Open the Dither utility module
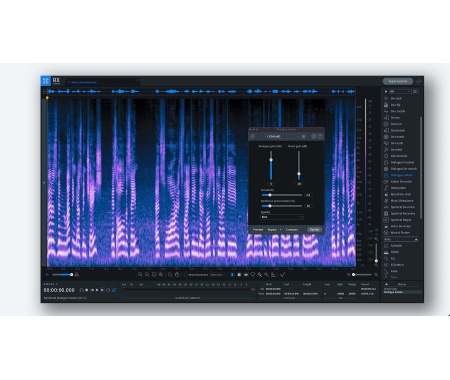 coord(395,252)
